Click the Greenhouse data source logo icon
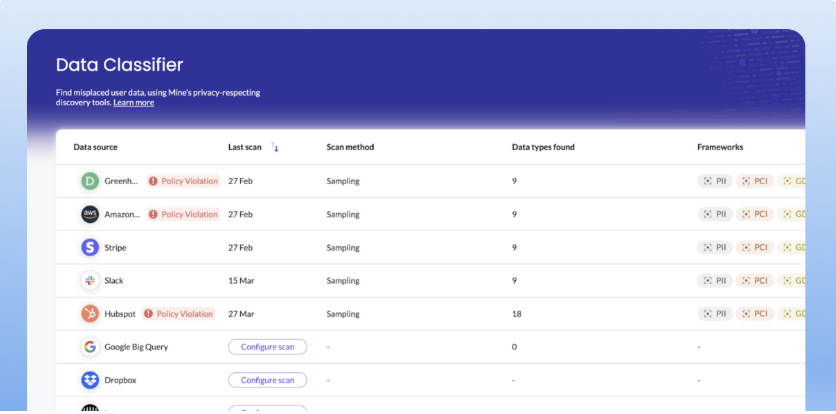Viewport: 836px width, 414px height. [x=90, y=181]
